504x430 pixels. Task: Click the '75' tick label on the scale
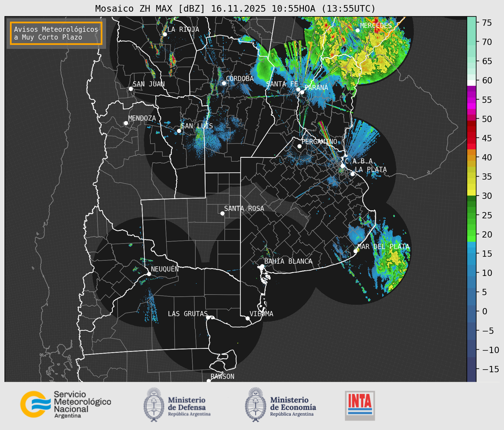pyautogui.click(x=487, y=22)
